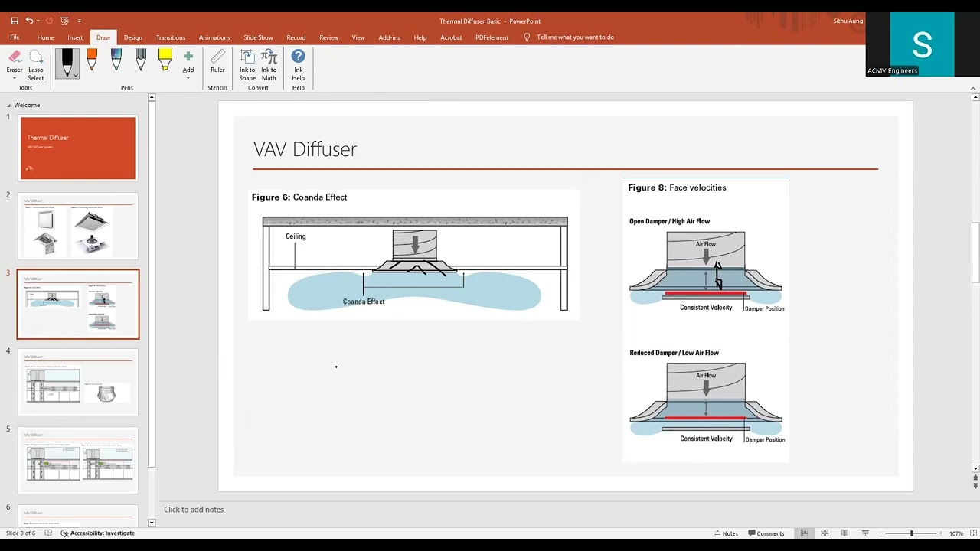Select slide 2 thumbnail

[x=78, y=227]
